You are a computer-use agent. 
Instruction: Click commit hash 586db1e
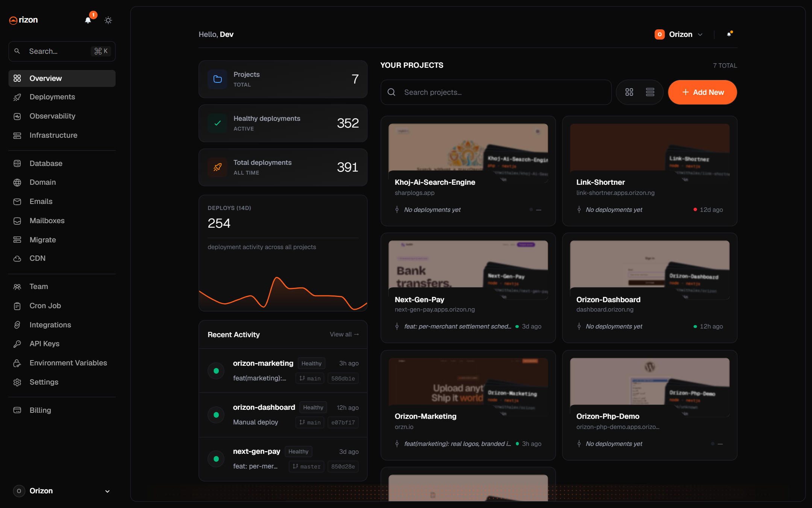(343, 378)
